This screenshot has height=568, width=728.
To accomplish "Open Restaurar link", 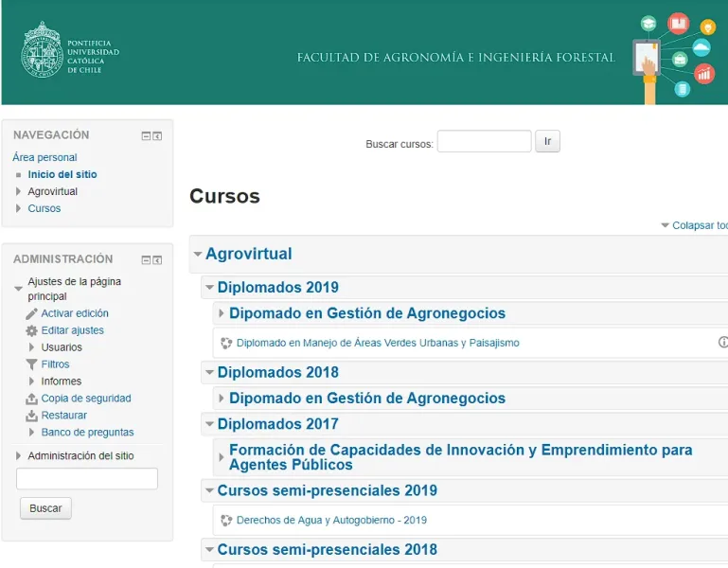I will coord(64,416).
